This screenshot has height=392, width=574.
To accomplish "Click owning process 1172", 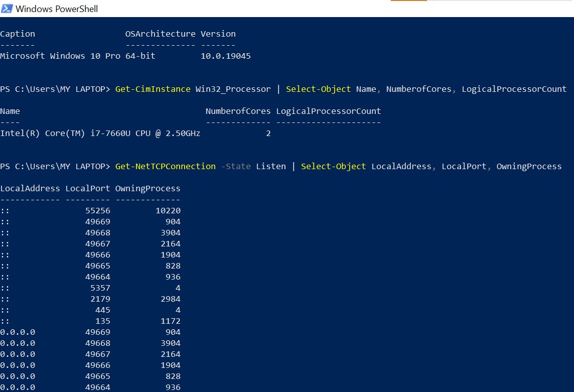I will [x=171, y=321].
